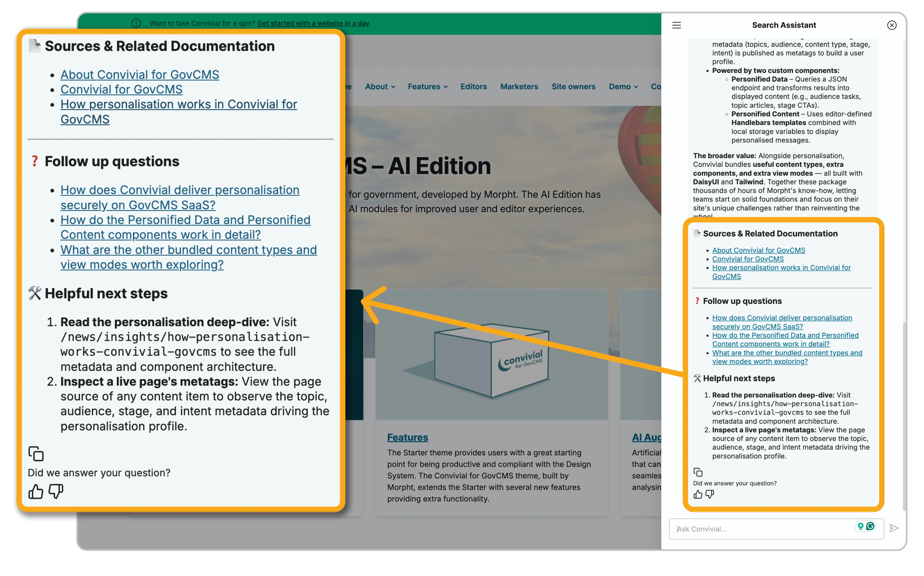Click the info icon in the green banner
Image resolution: width=924 pixels, height=576 pixels.
[x=136, y=23]
